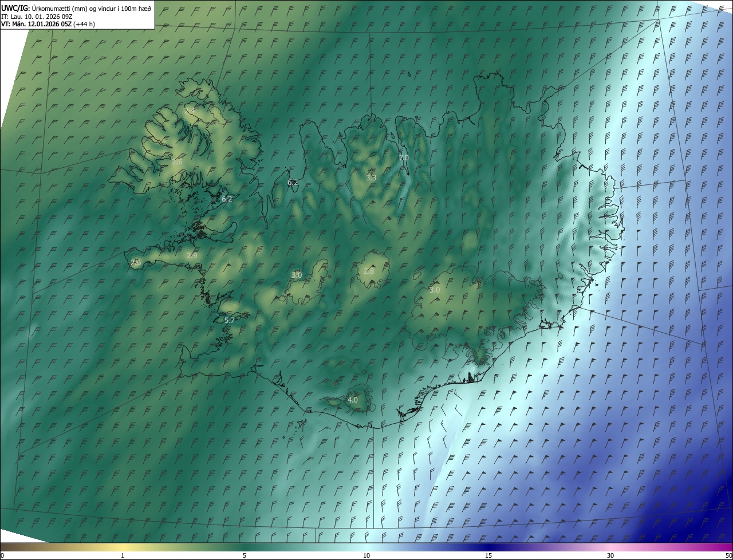
Task: Click the pale yellow colorbar segment above 1
Action: tap(123, 547)
